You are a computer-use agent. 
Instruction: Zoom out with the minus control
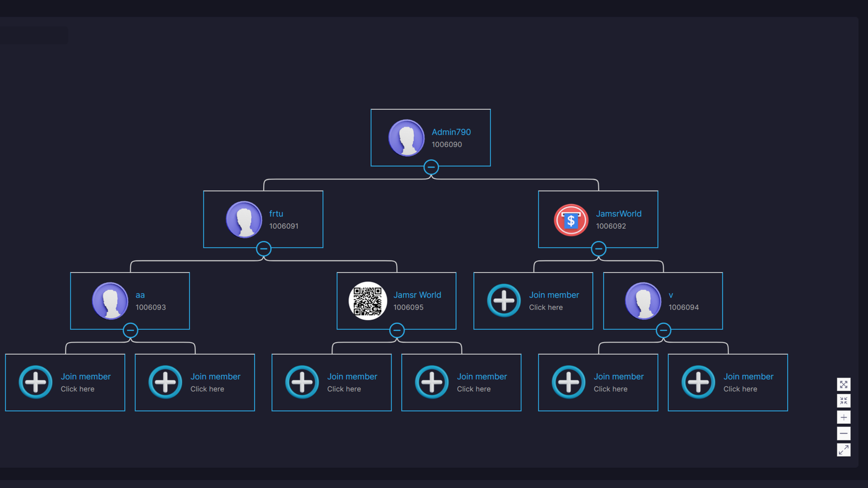tap(844, 433)
